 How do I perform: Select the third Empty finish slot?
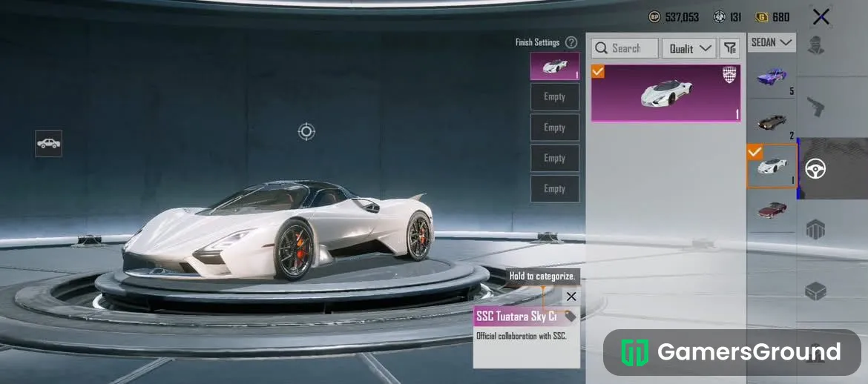(555, 158)
